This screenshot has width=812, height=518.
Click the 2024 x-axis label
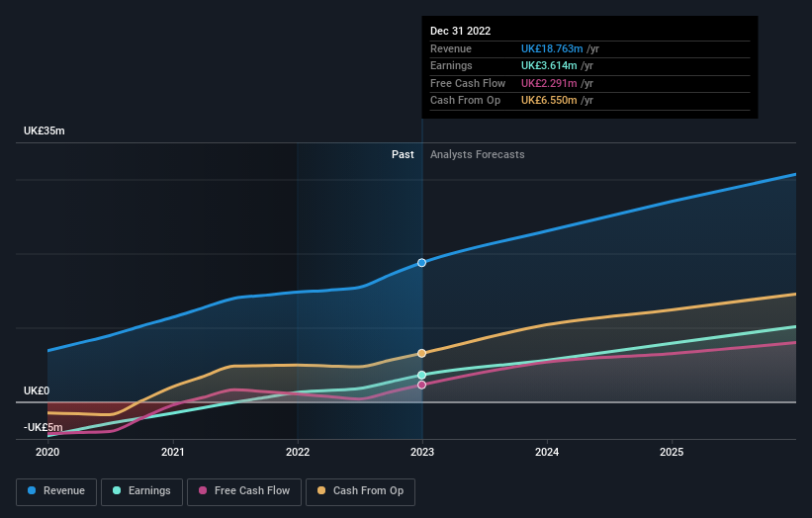[547, 453]
